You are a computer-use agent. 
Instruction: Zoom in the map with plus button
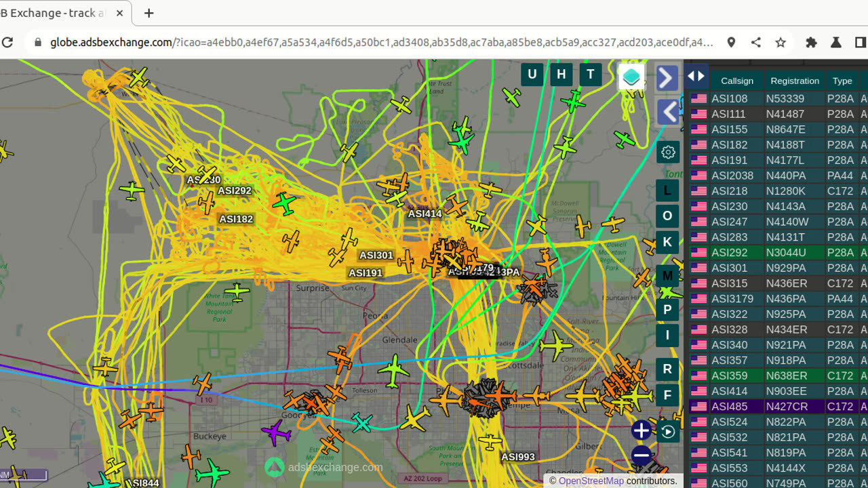(641, 430)
